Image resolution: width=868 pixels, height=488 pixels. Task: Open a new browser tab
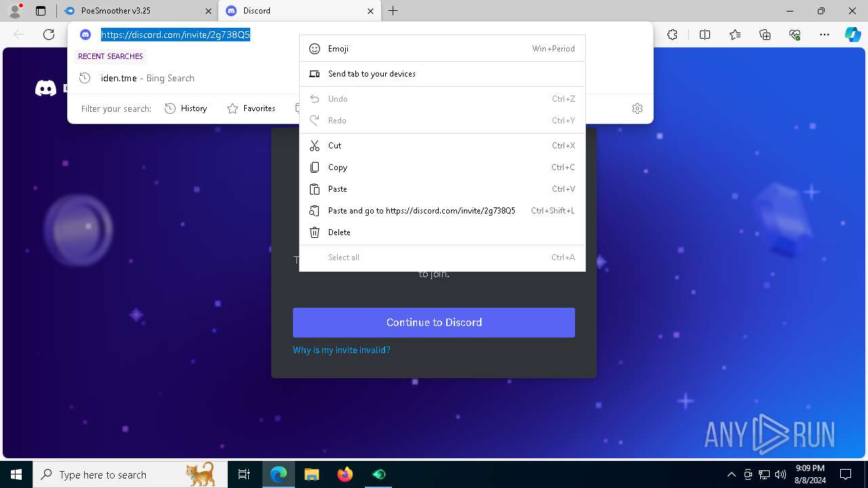coord(393,11)
